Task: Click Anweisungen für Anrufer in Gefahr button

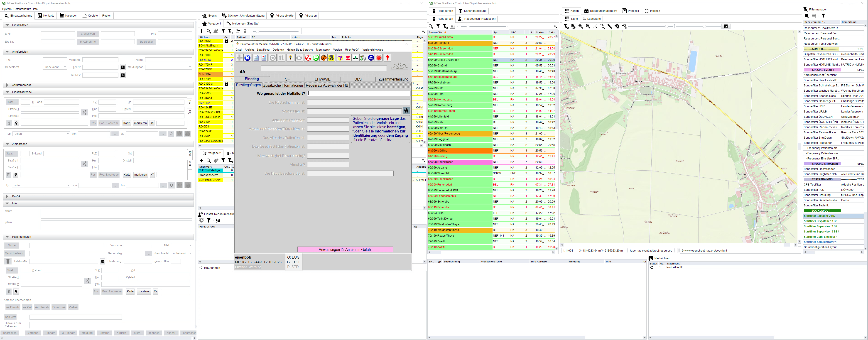Action: tap(345, 250)
